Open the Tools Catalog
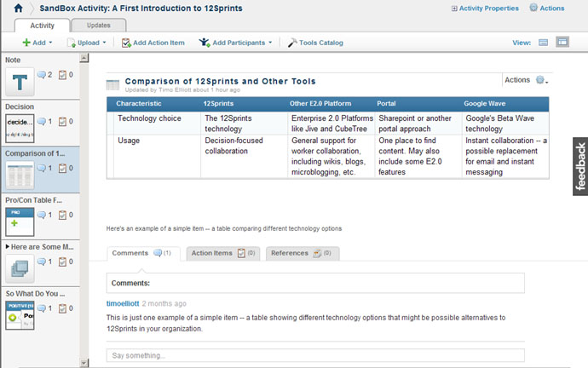 tap(314, 42)
